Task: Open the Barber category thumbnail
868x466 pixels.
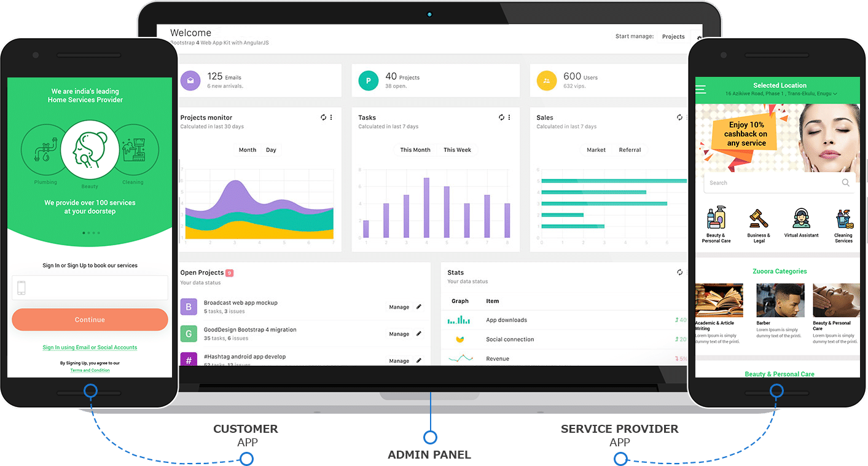Action: pyautogui.click(x=780, y=300)
